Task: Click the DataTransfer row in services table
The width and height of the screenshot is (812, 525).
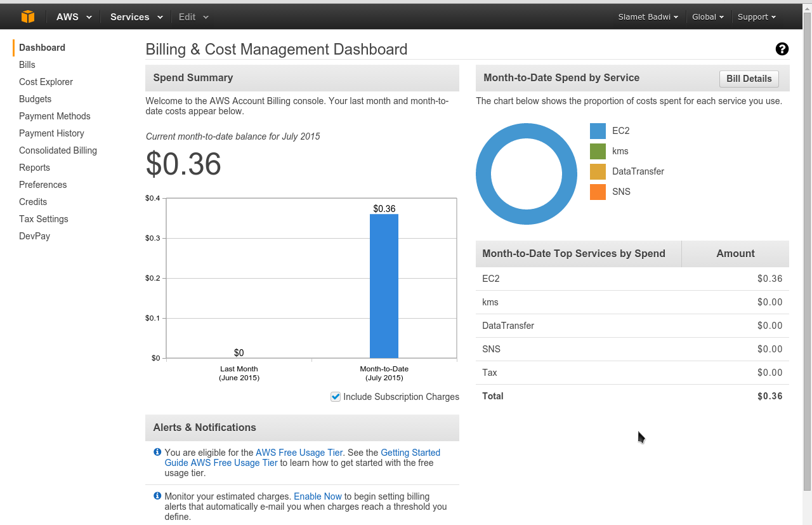Action: (632, 326)
